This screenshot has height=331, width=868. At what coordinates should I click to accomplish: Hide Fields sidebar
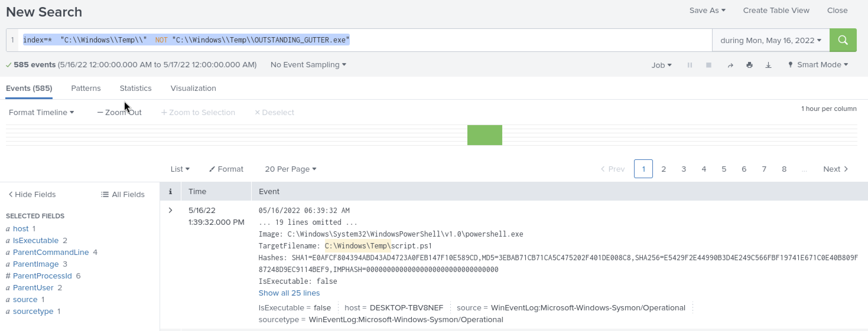point(32,194)
